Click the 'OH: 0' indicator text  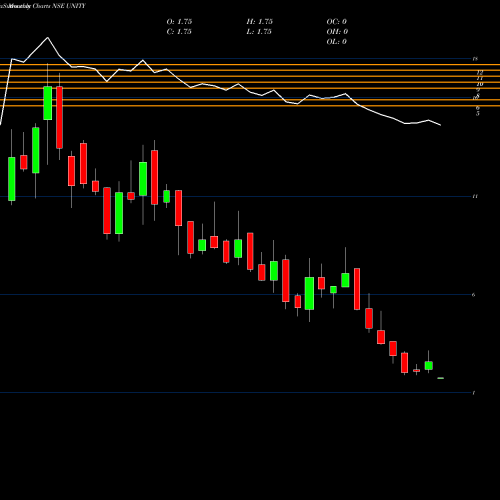(x=337, y=32)
